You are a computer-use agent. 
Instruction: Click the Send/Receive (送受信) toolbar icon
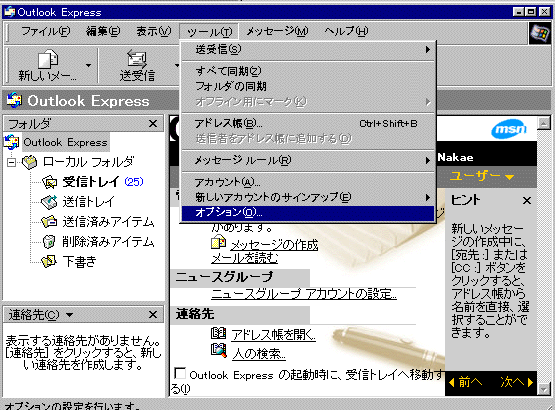click(x=137, y=59)
